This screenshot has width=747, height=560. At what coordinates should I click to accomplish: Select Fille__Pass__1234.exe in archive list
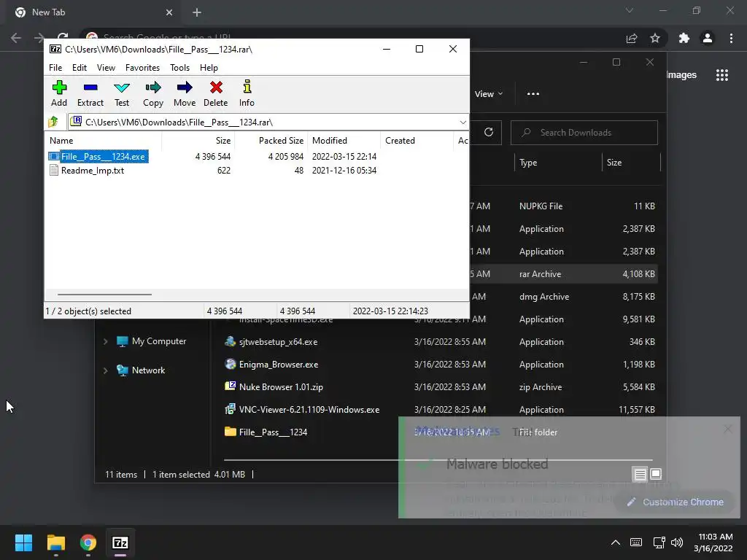pos(98,157)
